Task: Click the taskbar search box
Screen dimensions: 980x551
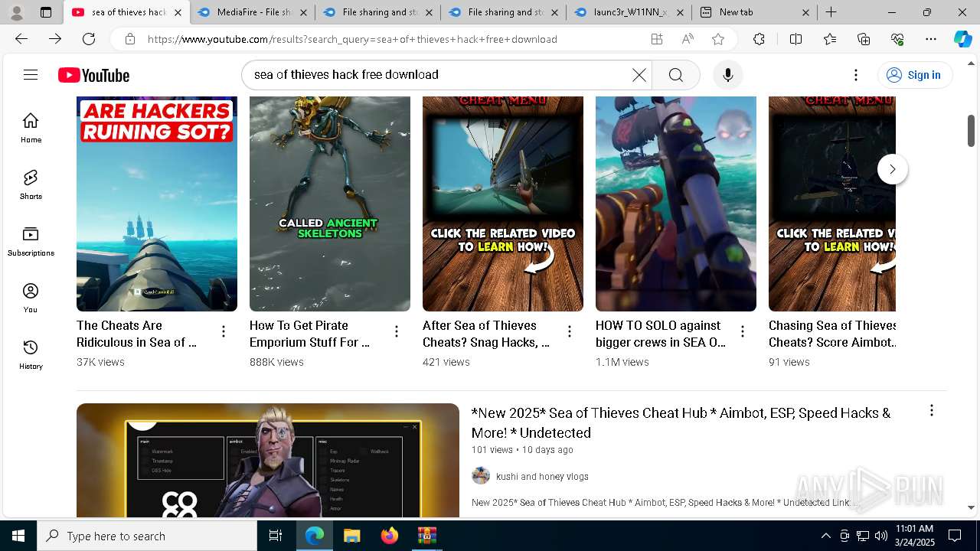Action: pyautogui.click(x=147, y=536)
